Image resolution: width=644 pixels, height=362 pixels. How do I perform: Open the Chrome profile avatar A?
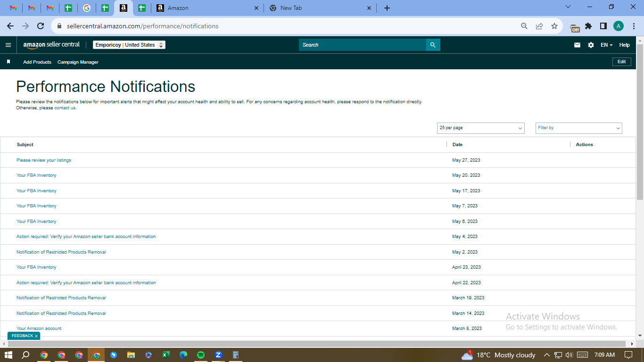[619, 26]
